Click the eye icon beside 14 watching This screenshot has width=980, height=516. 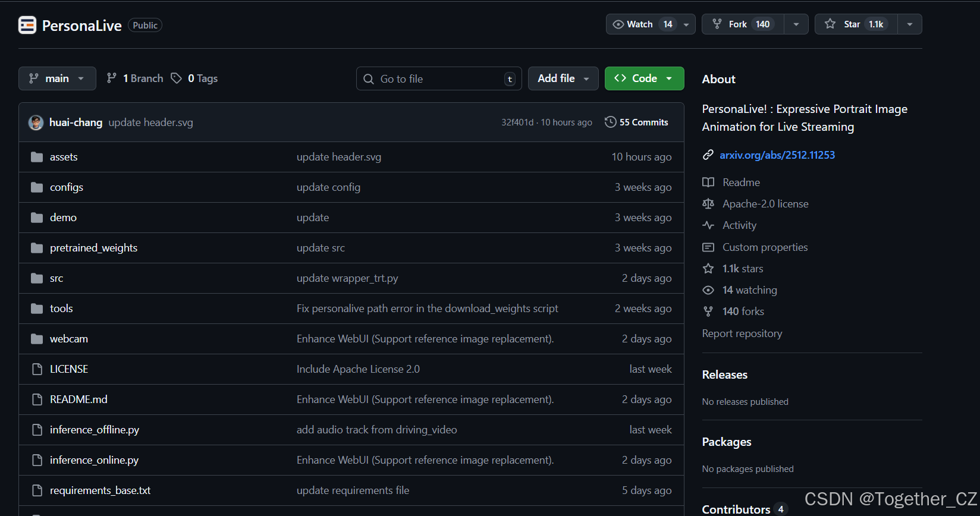click(708, 290)
